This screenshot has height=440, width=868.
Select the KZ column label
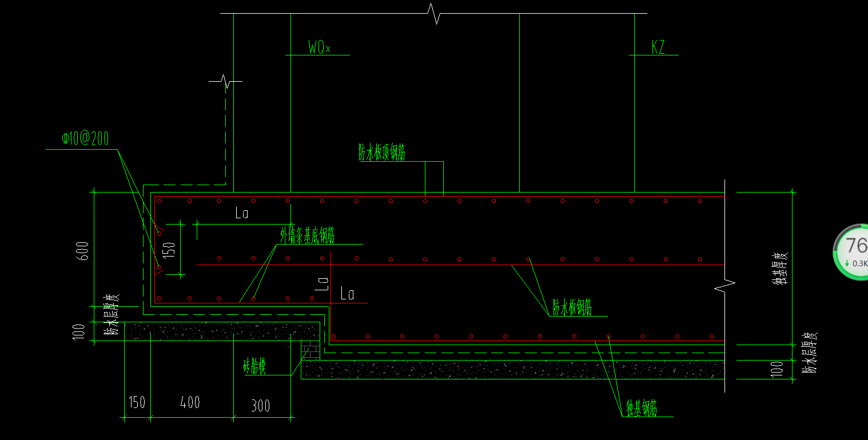[x=658, y=47]
